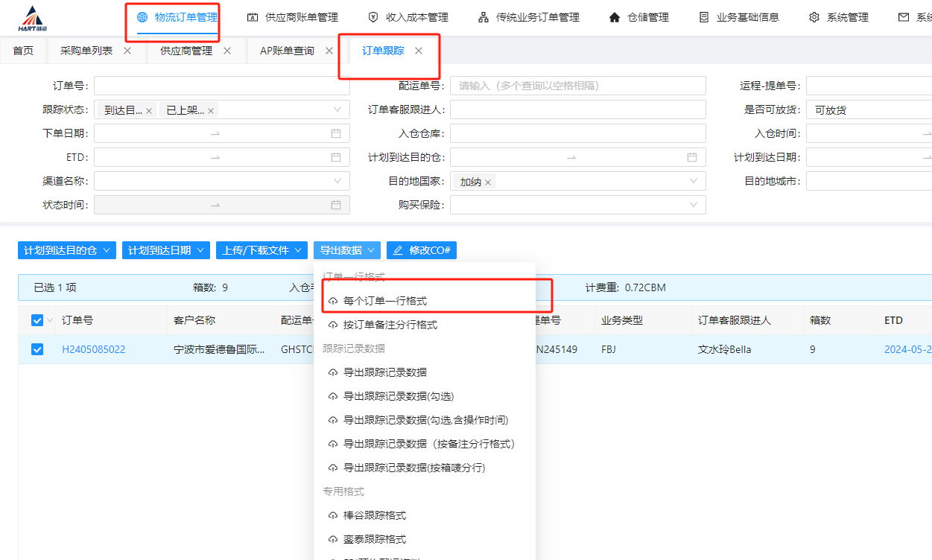Close the AP账单查询 tab

[x=329, y=51]
